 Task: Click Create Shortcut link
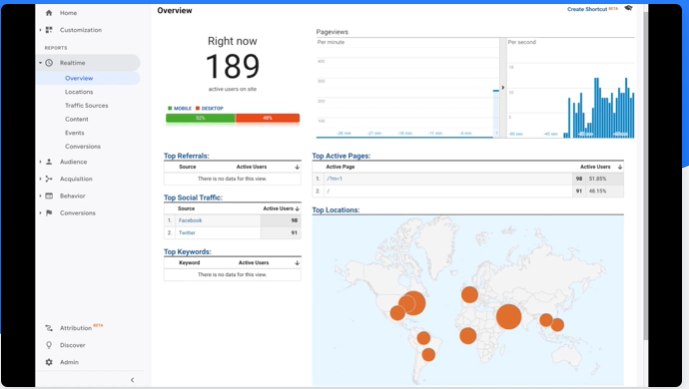tap(587, 9)
